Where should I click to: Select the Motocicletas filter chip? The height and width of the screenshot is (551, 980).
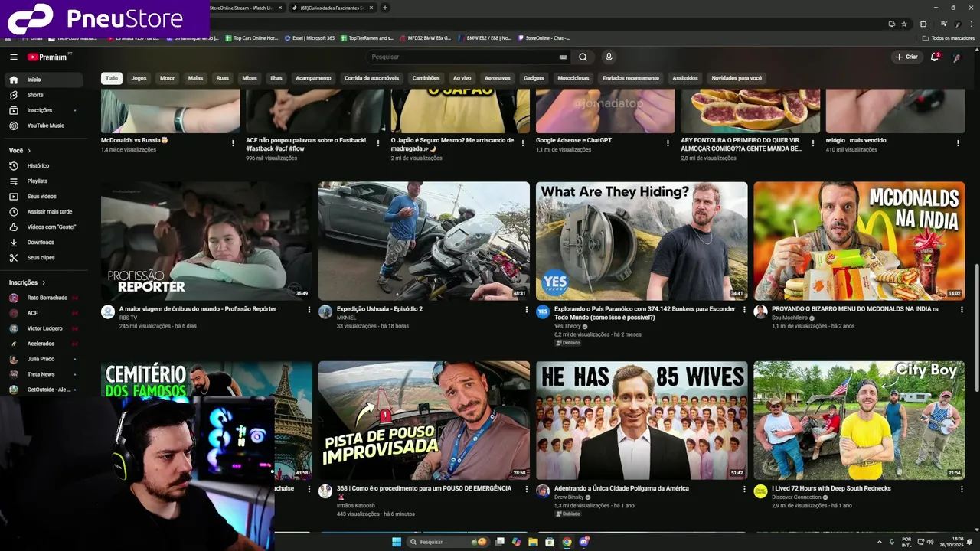tap(573, 78)
